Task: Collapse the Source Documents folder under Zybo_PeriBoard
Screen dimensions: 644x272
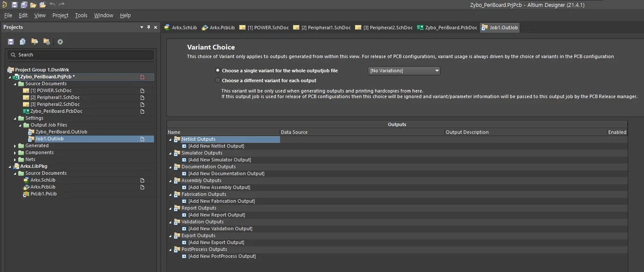Action: [15, 84]
